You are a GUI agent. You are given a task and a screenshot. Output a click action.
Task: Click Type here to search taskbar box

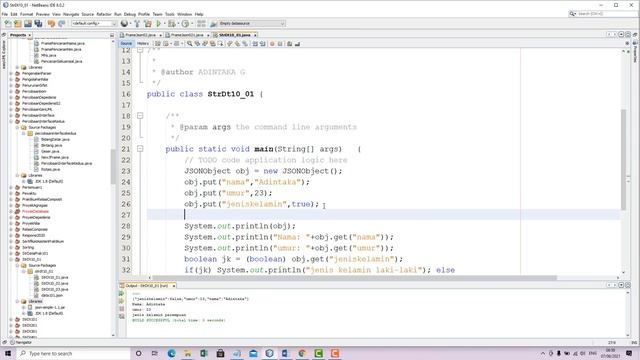(73, 353)
